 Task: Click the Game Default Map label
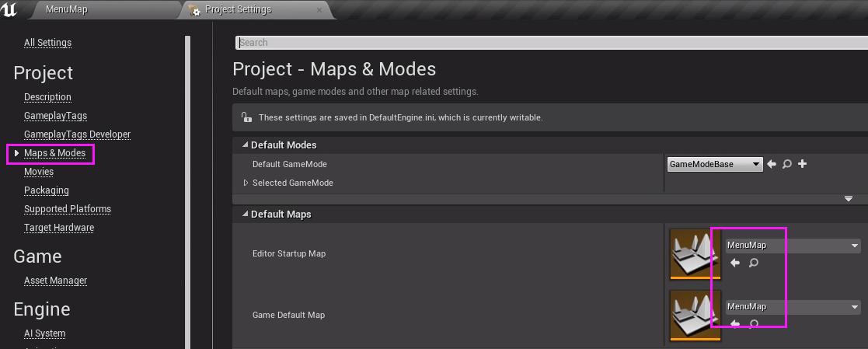[288, 315]
